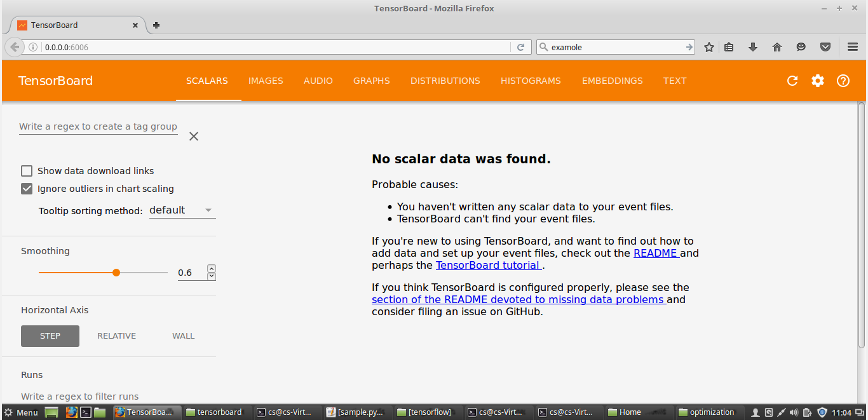Reload TensorBoard data with the refresh icon
868x420 pixels.
792,81
